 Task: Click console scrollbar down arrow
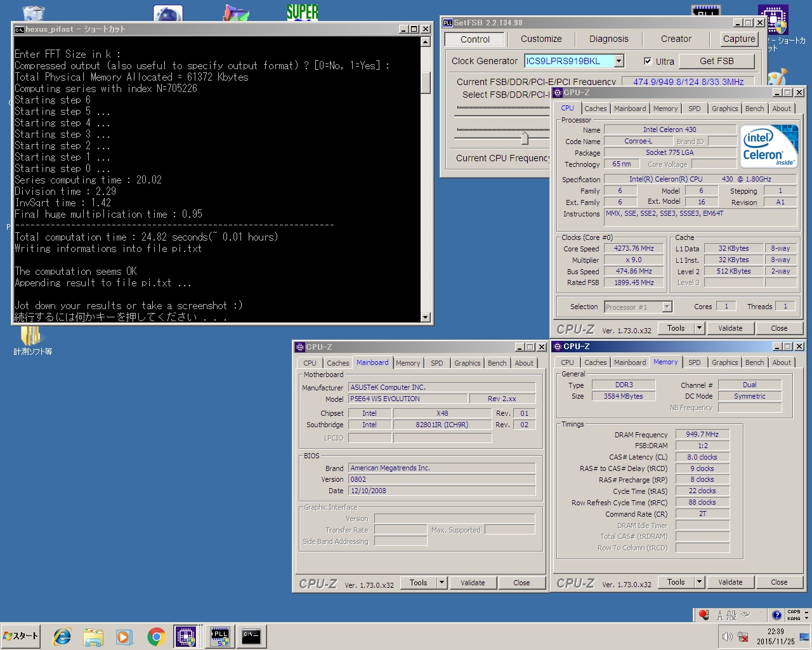pyautogui.click(x=426, y=317)
